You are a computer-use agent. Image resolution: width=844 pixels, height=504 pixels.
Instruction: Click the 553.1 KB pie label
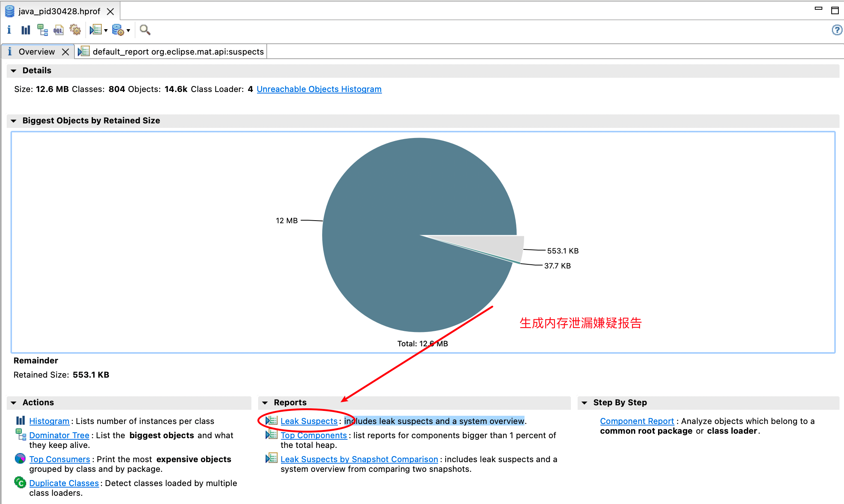(x=563, y=251)
